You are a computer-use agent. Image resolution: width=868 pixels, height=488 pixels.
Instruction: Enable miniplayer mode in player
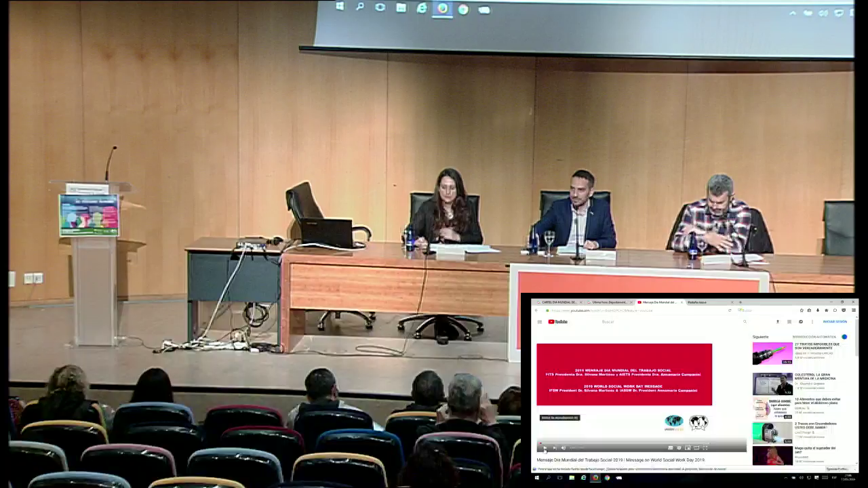coord(688,447)
